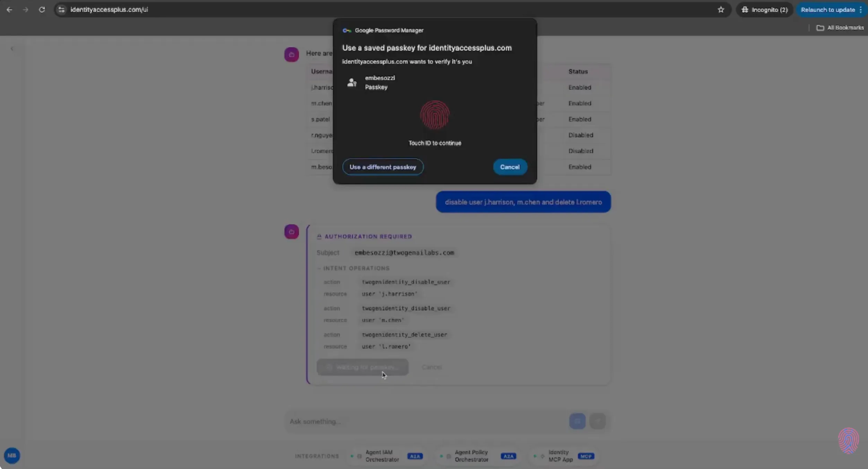The height and width of the screenshot is (469, 868).
Task: Click the MB user avatar
Action: 12,455
